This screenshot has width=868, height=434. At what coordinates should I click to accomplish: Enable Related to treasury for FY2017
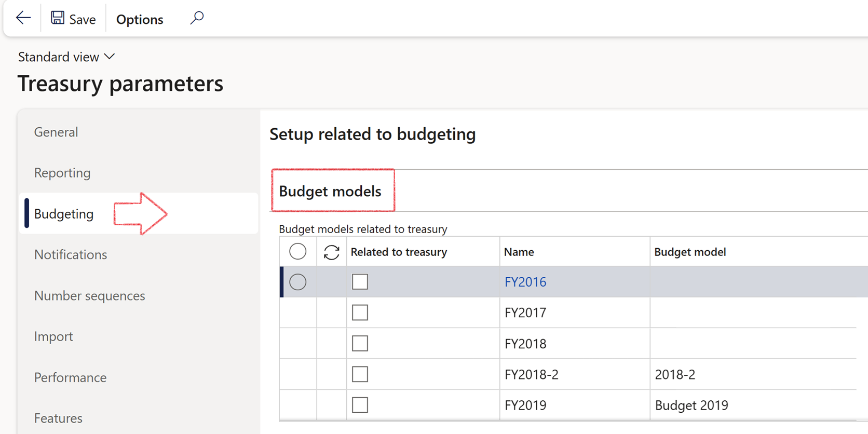360,313
